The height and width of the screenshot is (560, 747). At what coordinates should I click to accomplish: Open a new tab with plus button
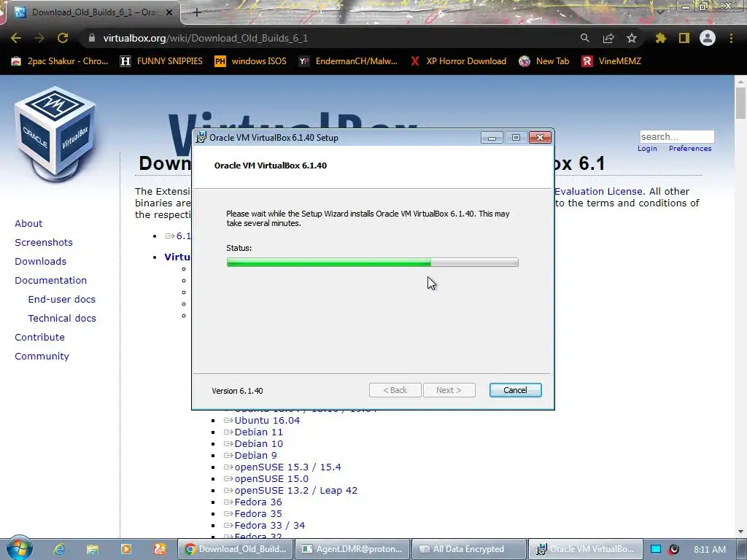pyautogui.click(x=197, y=12)
